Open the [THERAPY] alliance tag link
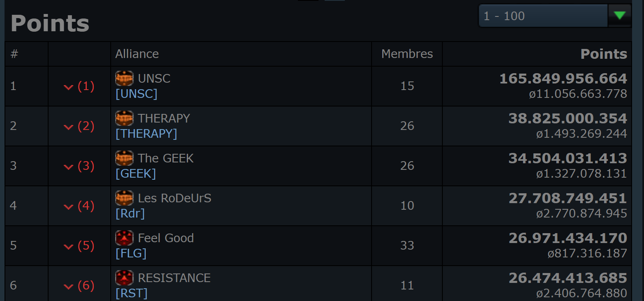 146,134
